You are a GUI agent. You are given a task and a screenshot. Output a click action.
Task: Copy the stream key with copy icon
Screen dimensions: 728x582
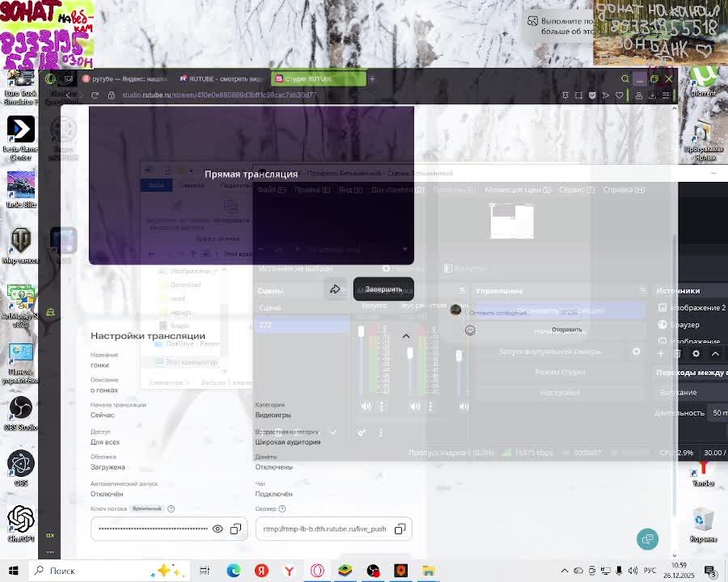pyautogui.click(x=236, y=529)
